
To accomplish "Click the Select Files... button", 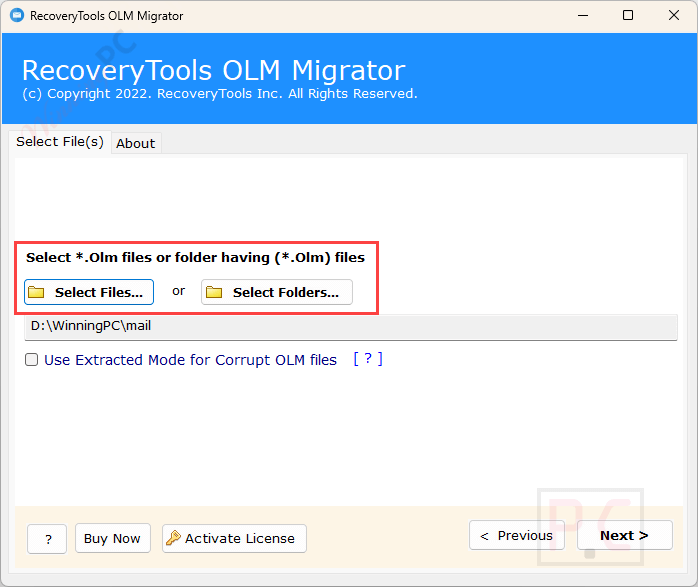I will pos(89,292).
